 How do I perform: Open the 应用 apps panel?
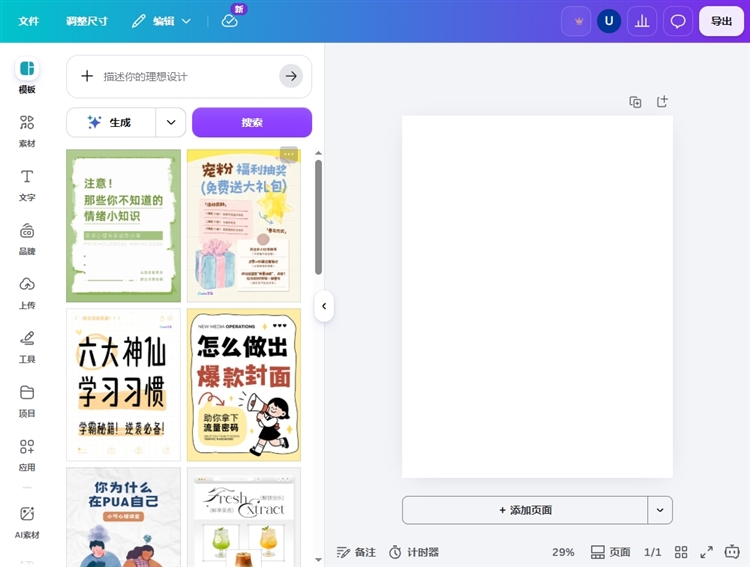click(27, 455)
